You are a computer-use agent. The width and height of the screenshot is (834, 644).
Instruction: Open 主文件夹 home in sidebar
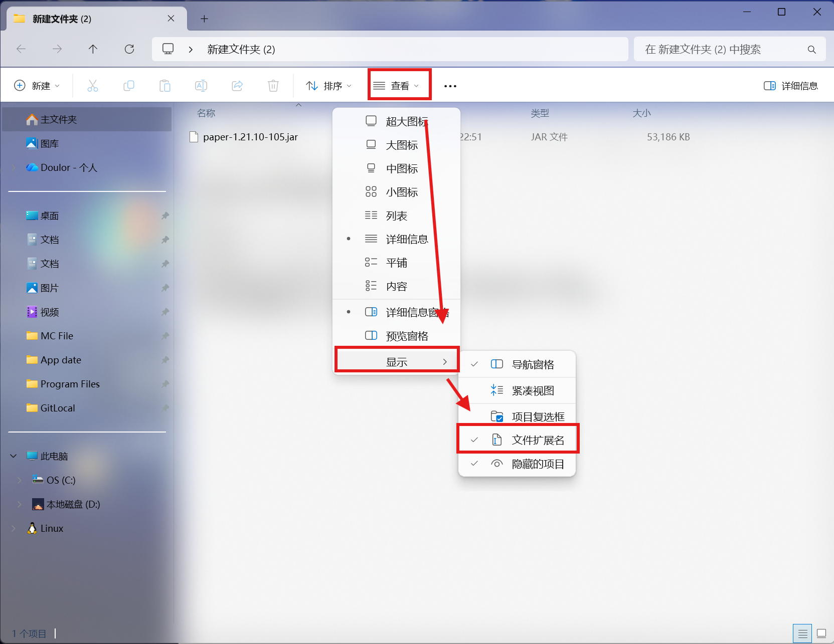pyautogui.click(x=59, y=119)
